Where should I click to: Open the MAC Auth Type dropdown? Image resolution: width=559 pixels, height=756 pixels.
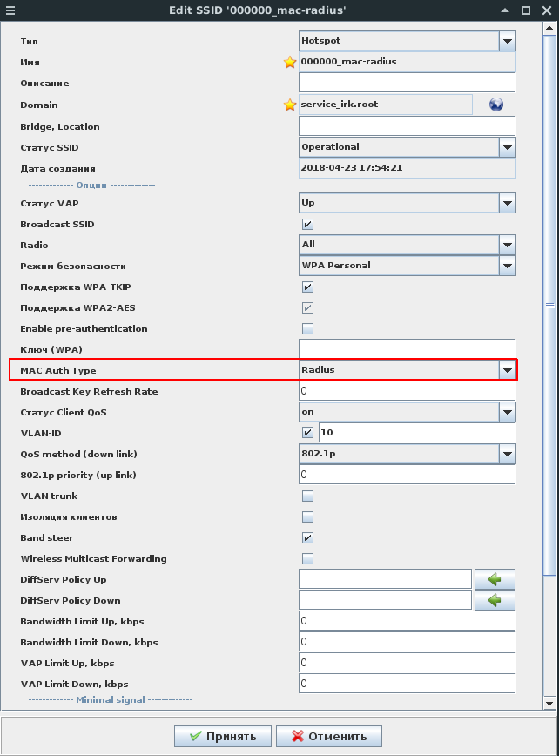(x=507, y=370)
